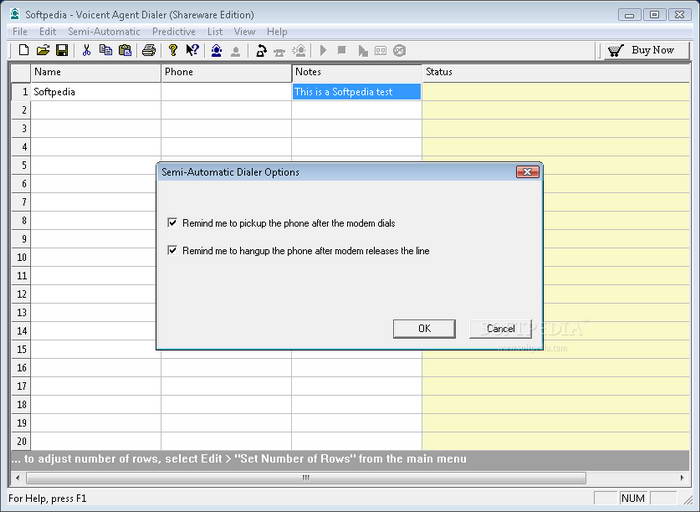Click the application icon in title bar
The width and height of the screenshot is (700, 512).
[x=15, y=14]
